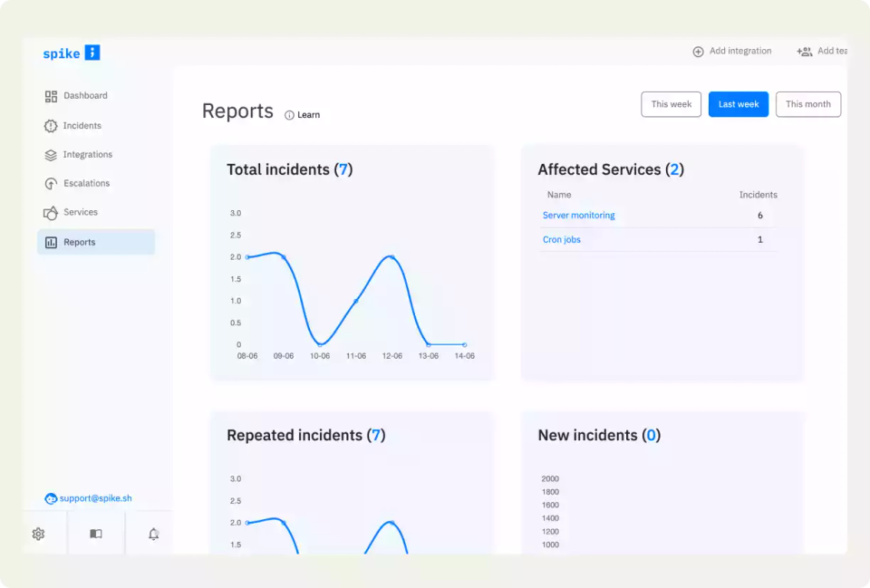Image resolution: width=870 pixels, height=588 pixels.
Task: Click the support chat face icon
Action: [x=51, y=498]
